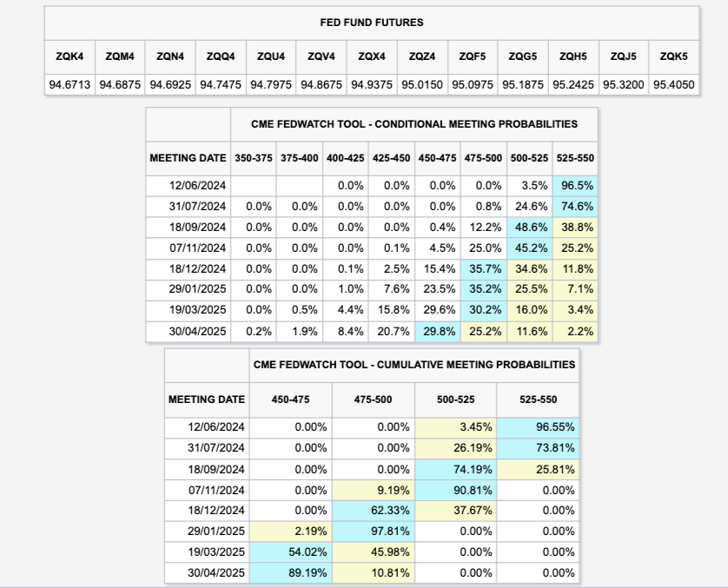This screenshot has width=728, height=588.
Task: Click the 90.81% cumulative cell for 07/11/2024
Action: (x=455, y=490)
